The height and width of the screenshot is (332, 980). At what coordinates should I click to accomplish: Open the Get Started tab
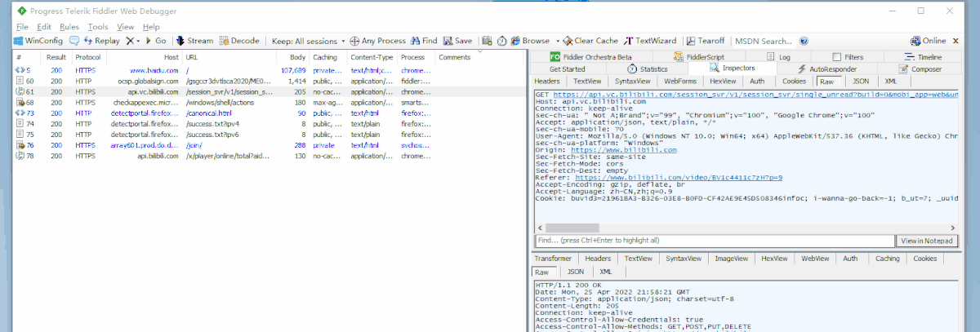tap(567, 69)
